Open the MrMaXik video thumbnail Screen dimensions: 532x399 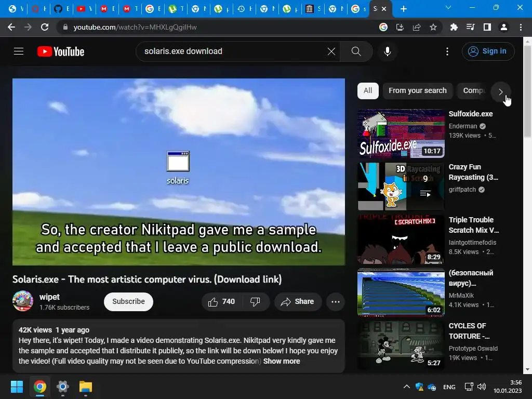point(401,292)
